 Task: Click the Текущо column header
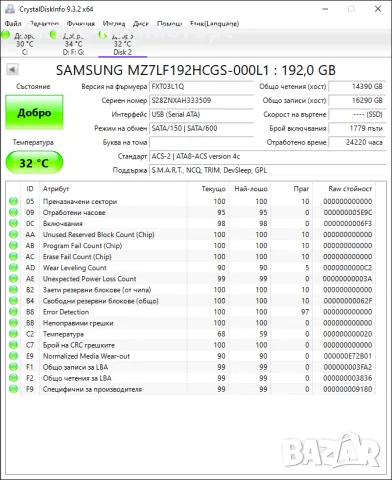(x=208, y=189)
